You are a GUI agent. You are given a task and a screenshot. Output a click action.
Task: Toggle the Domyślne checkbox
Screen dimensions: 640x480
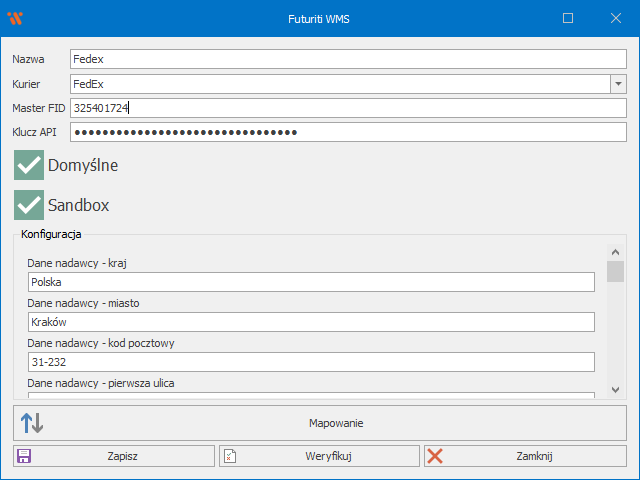(29, 165)
